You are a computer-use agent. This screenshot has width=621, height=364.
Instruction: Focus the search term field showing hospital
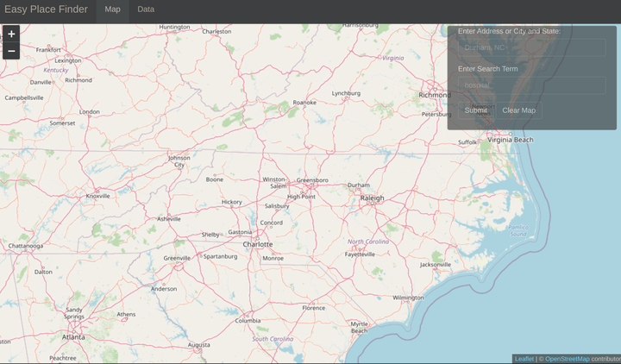532,85
